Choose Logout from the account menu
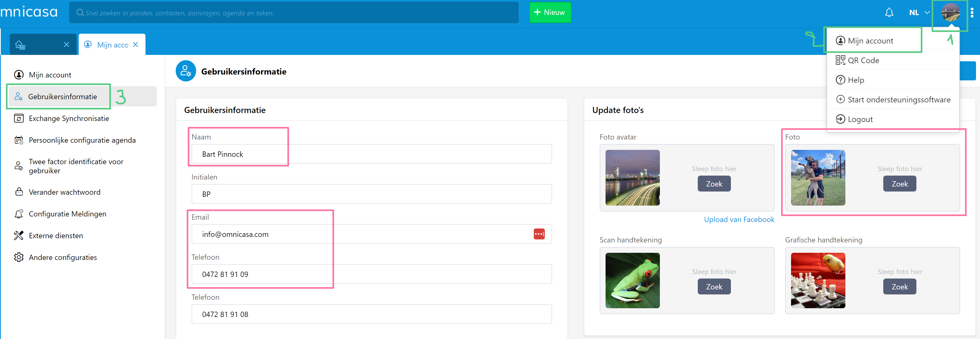 point(860,119)
